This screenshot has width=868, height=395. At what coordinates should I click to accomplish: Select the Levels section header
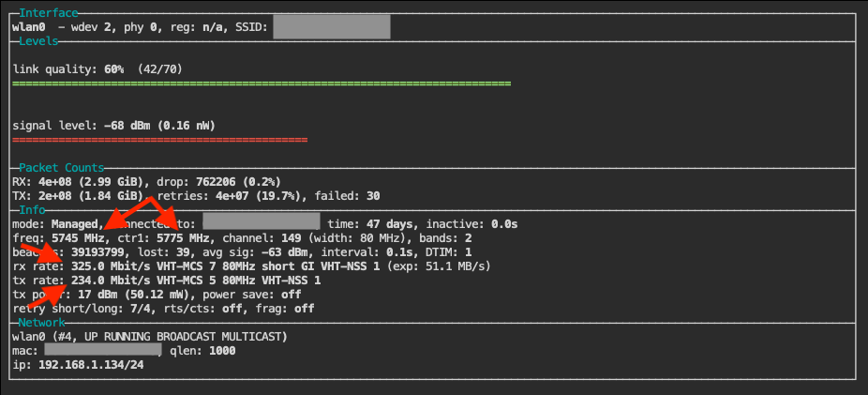(x=38, y=41)
